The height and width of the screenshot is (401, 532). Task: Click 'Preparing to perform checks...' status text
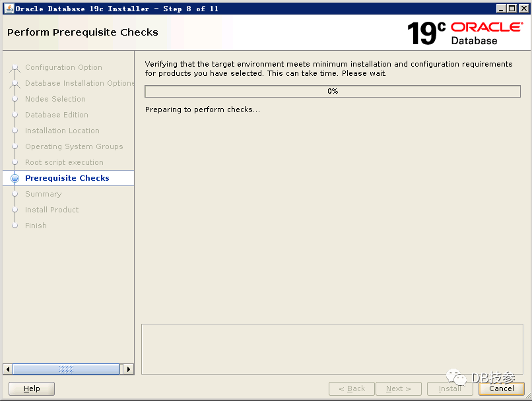pos(203,109)
